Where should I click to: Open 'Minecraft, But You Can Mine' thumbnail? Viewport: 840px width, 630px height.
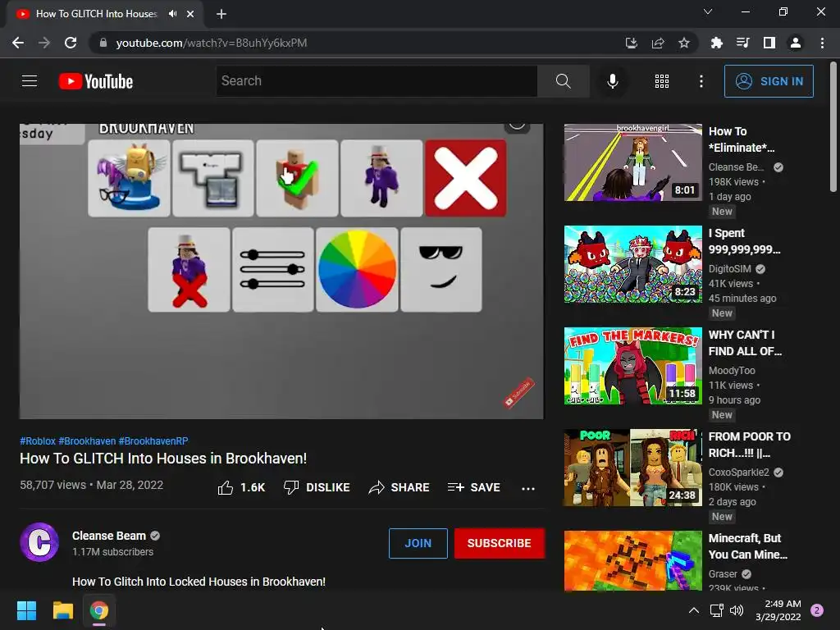coord(632,560)
